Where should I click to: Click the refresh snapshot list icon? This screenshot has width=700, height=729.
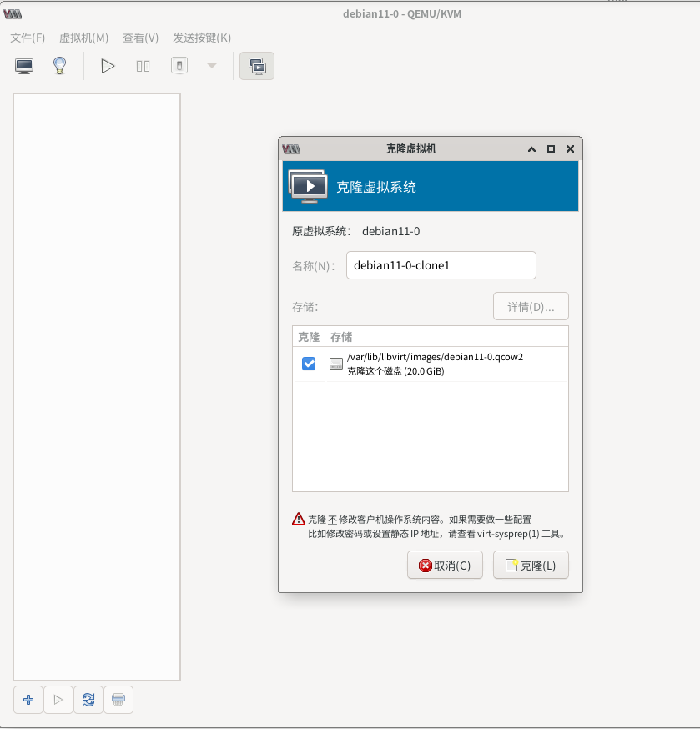coord(88,700)
